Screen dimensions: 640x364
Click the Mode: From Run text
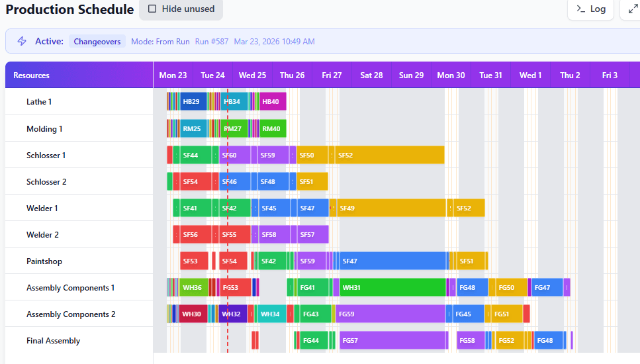160,42
